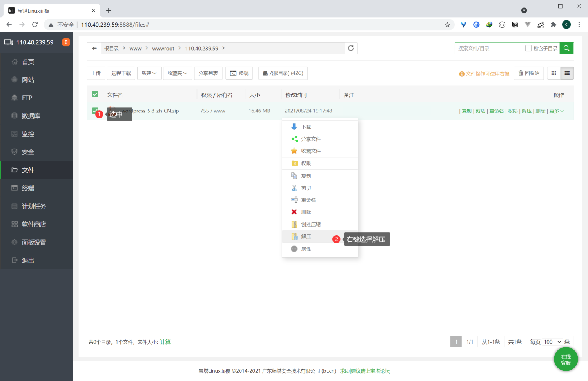Expand the chevron after 根目录 in path
This screenshot has height=381, width=588.
pos(124,48)
